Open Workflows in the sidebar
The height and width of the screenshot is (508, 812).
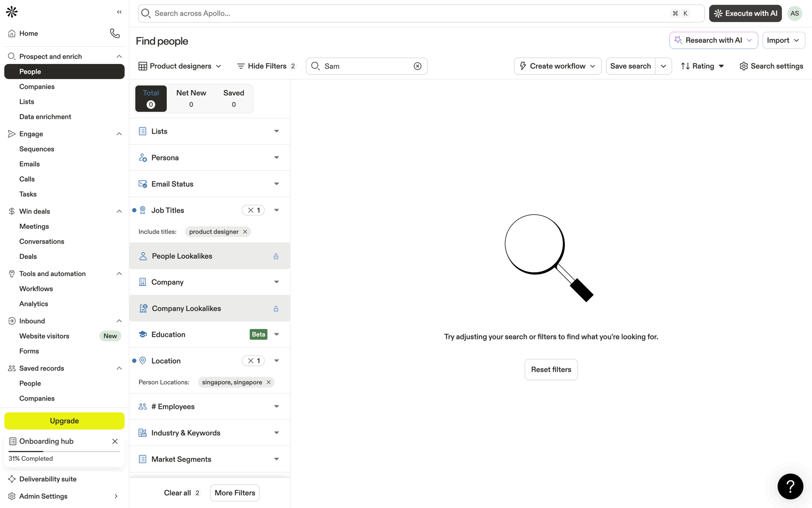click(36, 289)
